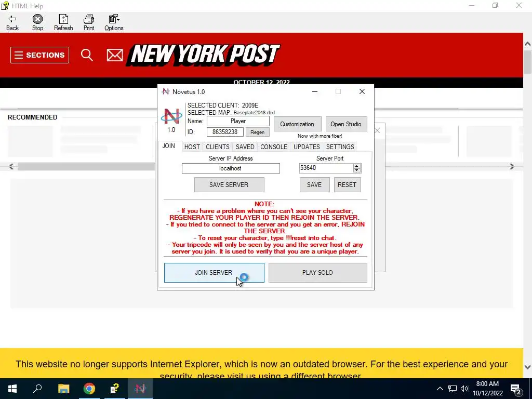
Task: Click the right arrow of the recommended carousel
Action: [512, 167]
